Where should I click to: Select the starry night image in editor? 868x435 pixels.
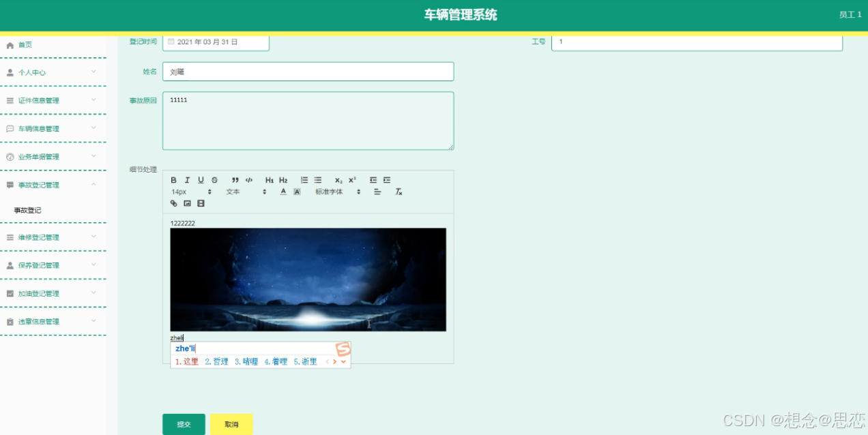pos(308,280)
